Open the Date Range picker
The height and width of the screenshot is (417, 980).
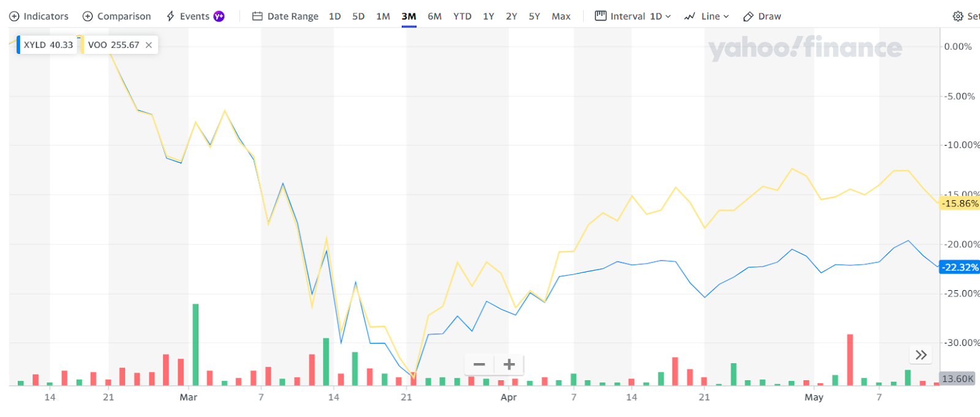point(285,17)
